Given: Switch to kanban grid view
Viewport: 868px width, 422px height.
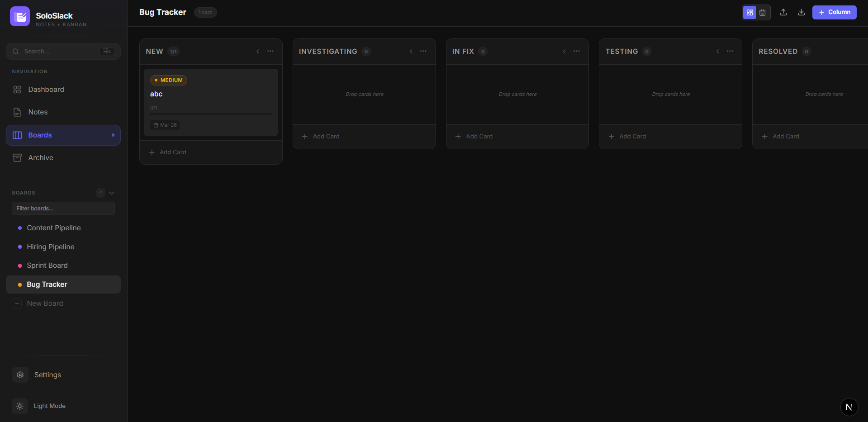Looking at the screenshot, I should 749,13.
